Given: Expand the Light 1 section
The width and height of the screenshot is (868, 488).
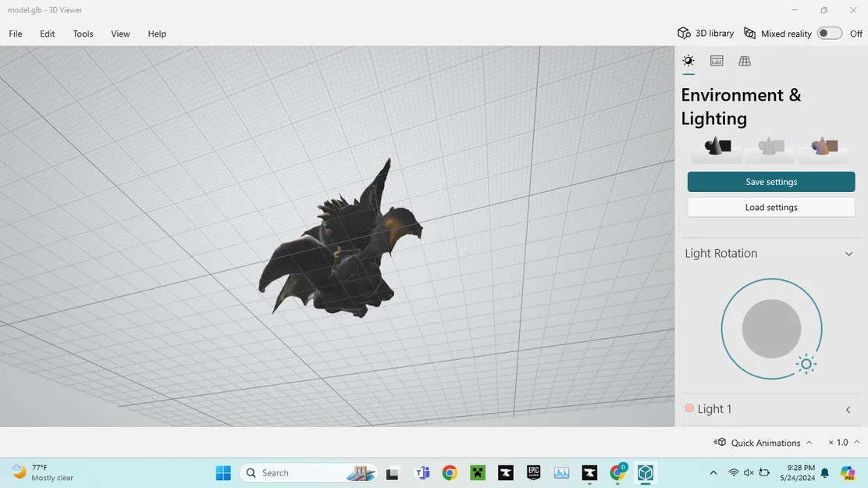Looking at the screenshot, I should coord(848,410).
